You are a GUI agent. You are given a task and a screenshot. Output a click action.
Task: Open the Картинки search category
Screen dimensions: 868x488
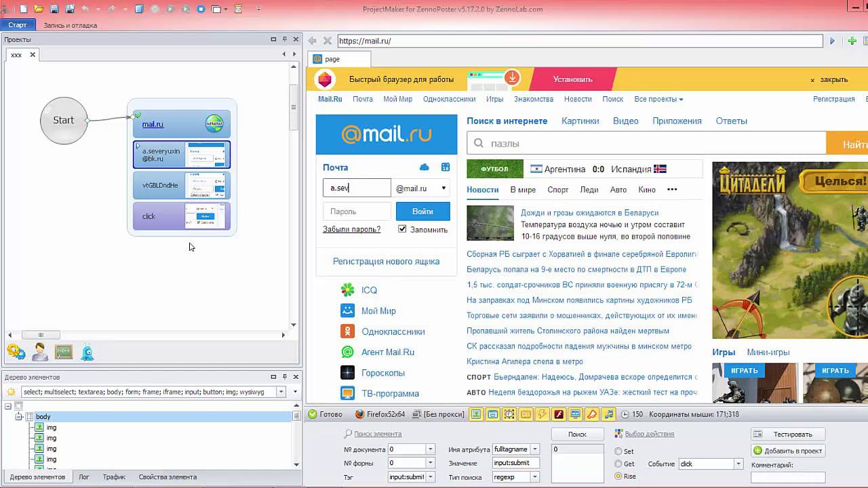tap(580, 121)
